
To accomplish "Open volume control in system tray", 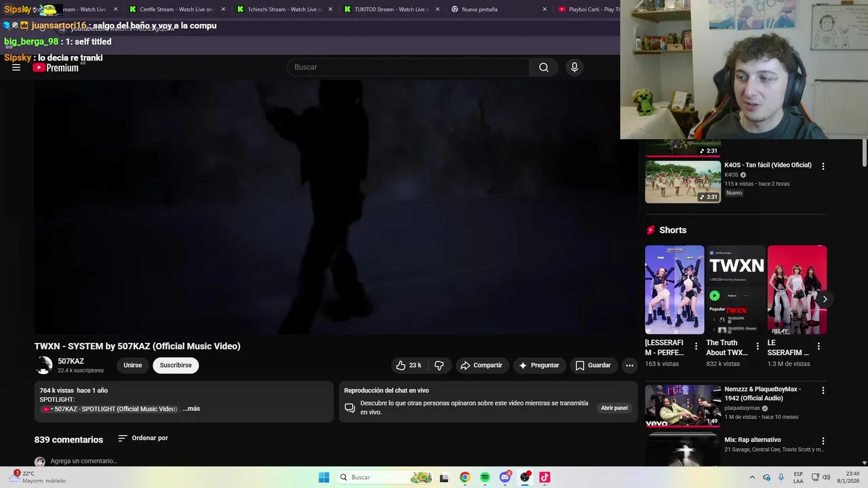I will 827,477.
